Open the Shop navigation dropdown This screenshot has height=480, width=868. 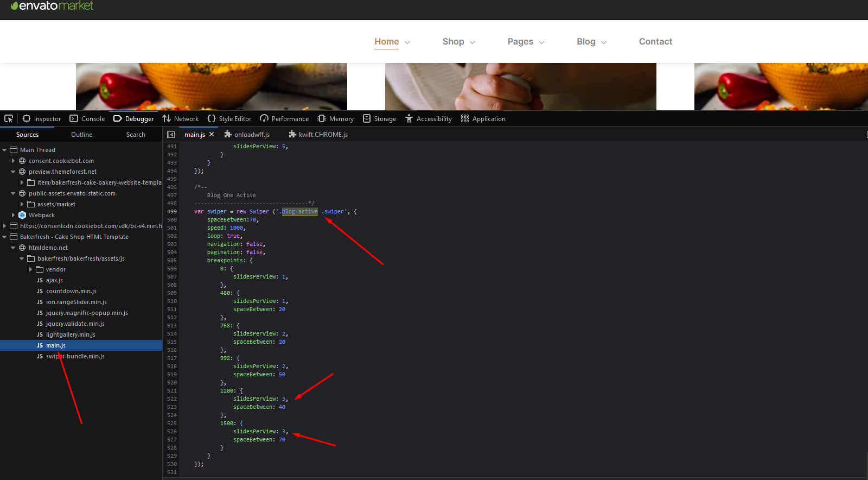[459, 42]
